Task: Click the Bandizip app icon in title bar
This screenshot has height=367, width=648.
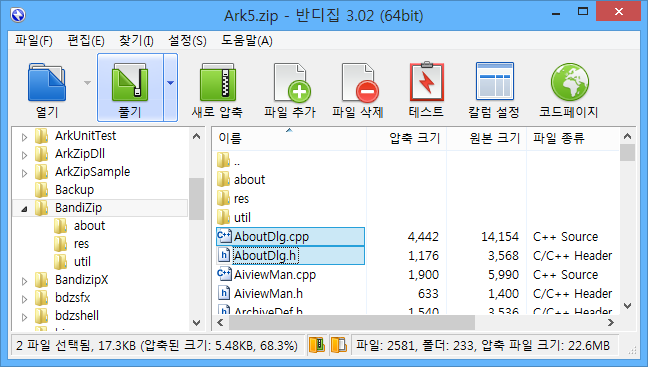Action: (18, 15)
